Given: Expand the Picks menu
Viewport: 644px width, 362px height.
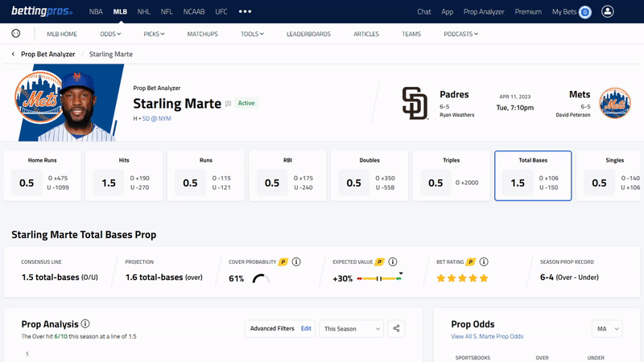Looking at the screenshot, I should click(x=154, y=34).
